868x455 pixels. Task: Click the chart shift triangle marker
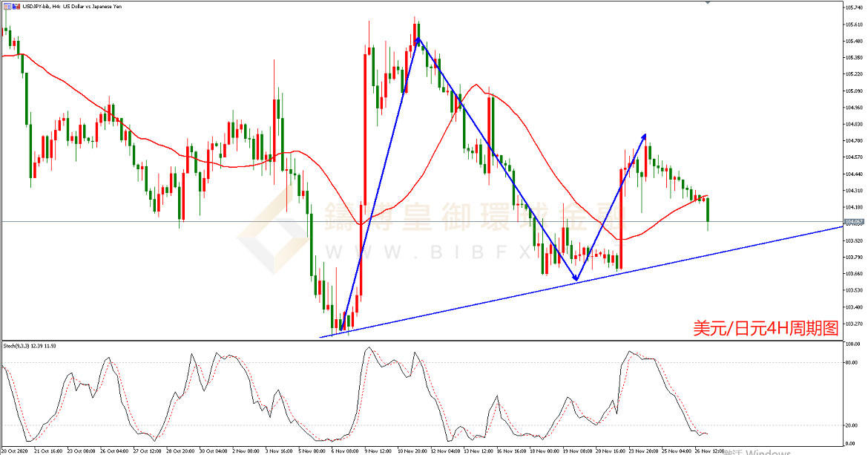tap(707, 3)
